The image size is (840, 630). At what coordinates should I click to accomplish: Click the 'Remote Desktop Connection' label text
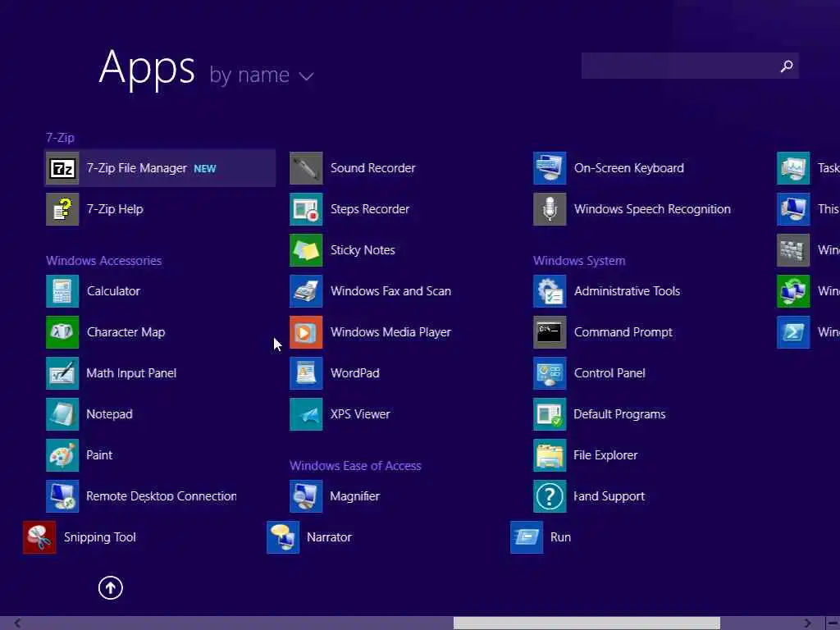(x=162, y=496)
